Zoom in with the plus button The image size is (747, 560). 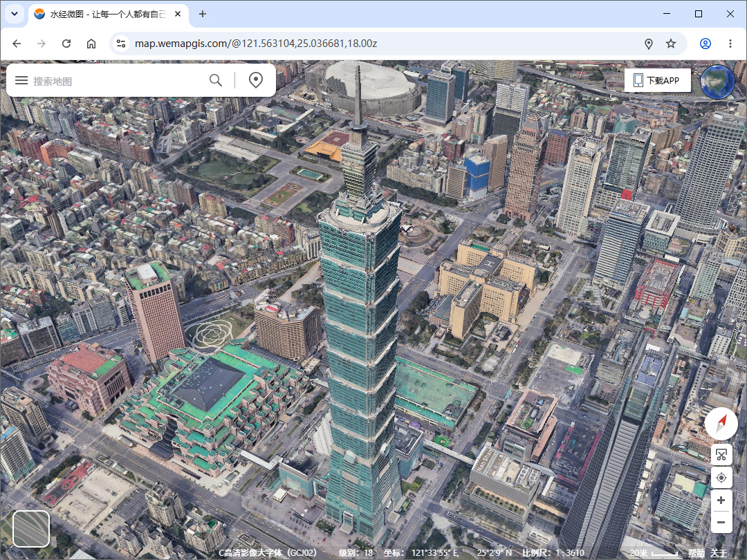[721, 500]
